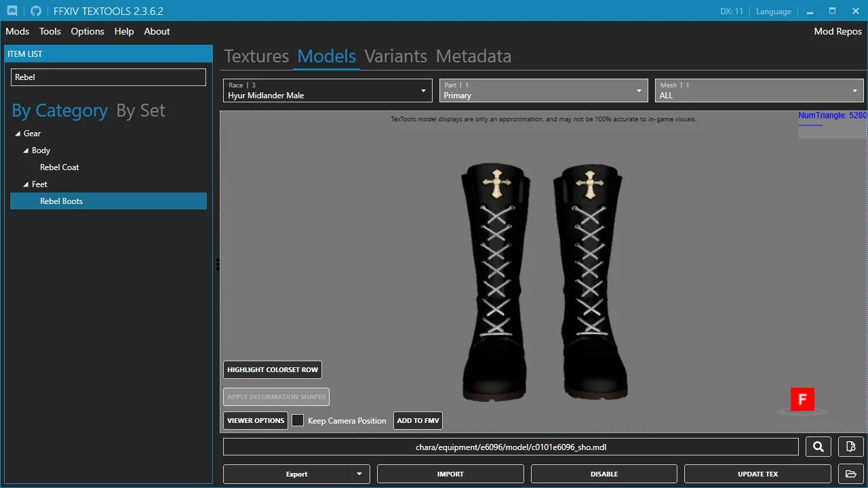Image resolution: width=868 pixels, height=488 pixels.
Task: Switch item list to By Set
Action: click(140, 110)
